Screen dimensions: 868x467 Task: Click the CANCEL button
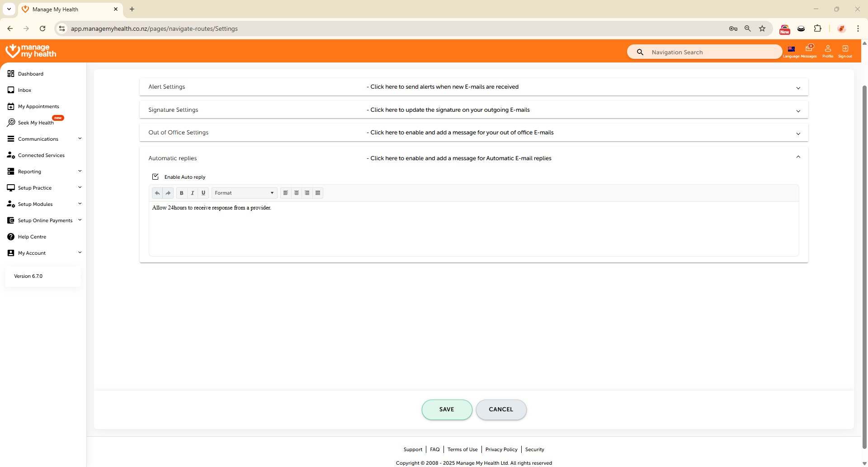(501, 410)
